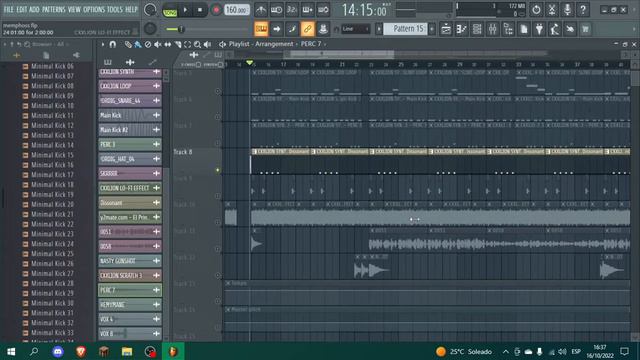Toggle the loop recording icon
The height and width of the screenshot is (360, 640).
point(323,10)
